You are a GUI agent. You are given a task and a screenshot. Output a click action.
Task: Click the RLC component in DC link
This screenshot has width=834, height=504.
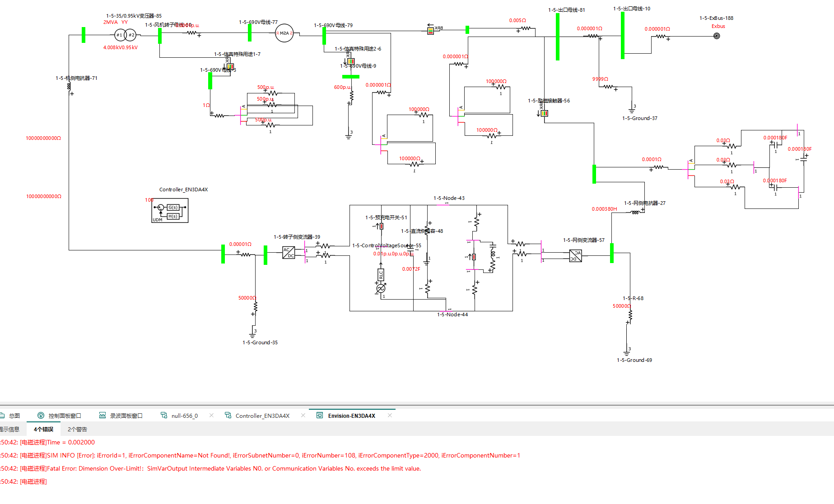381,274
